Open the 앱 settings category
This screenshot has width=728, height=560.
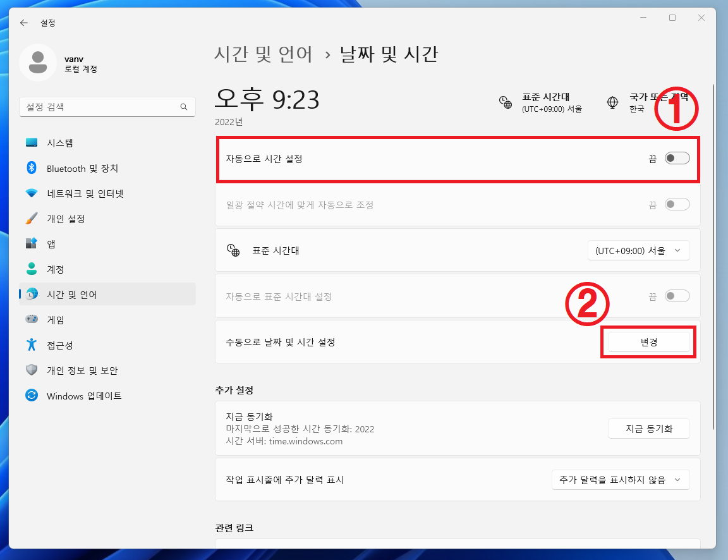coord(107,244)
